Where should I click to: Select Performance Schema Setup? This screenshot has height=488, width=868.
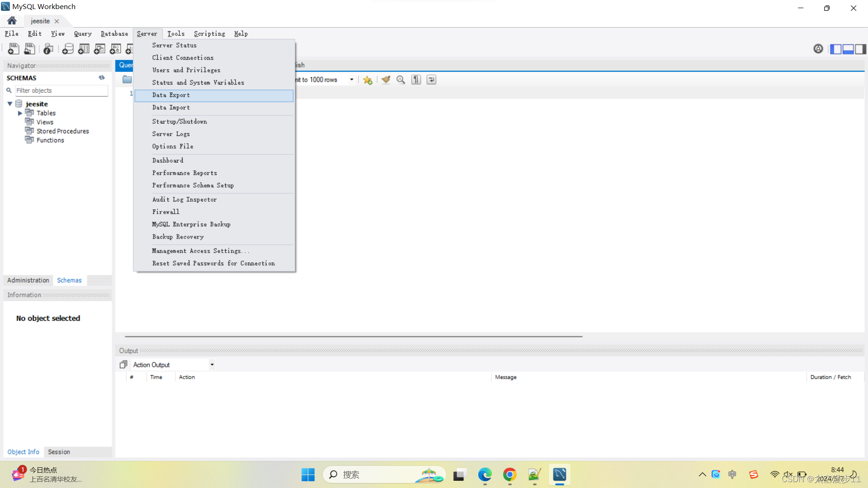click(214, 185)
